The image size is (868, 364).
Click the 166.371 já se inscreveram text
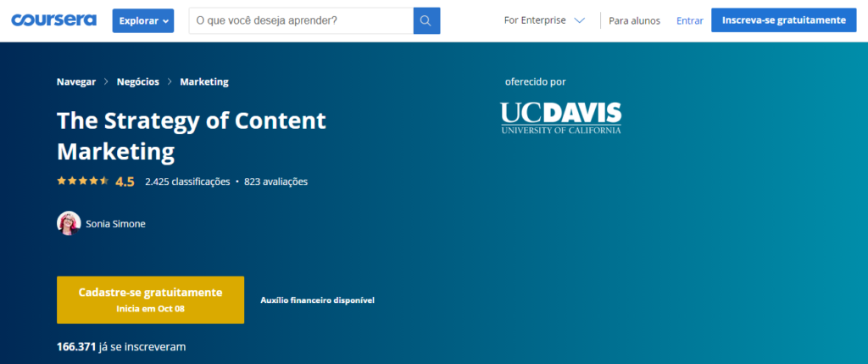pyautogui.click(x=121, y=347)
